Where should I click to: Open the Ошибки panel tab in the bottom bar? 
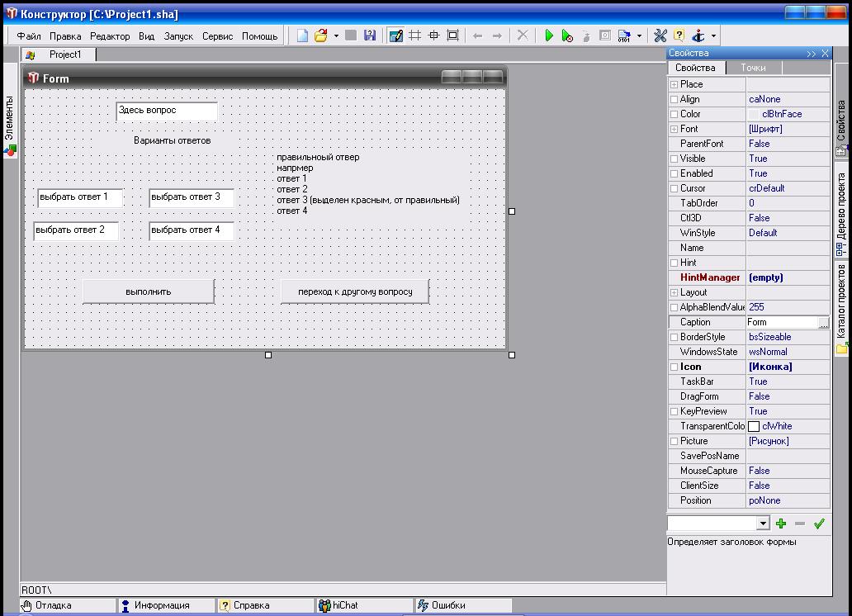click(x=463, y=605)
